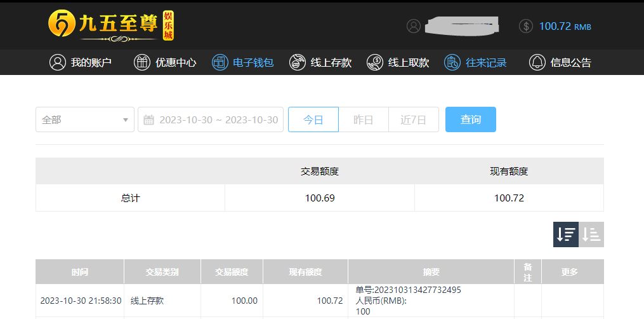Click the total 100.69 transaction amount
644x319 pixels.
click(x=320, y=198)
